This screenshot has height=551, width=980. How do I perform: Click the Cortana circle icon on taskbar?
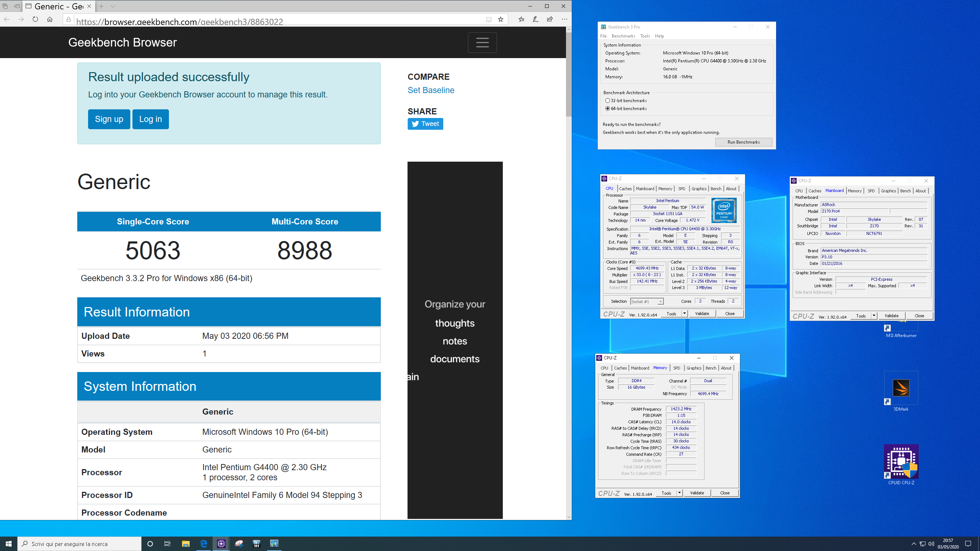150,544
